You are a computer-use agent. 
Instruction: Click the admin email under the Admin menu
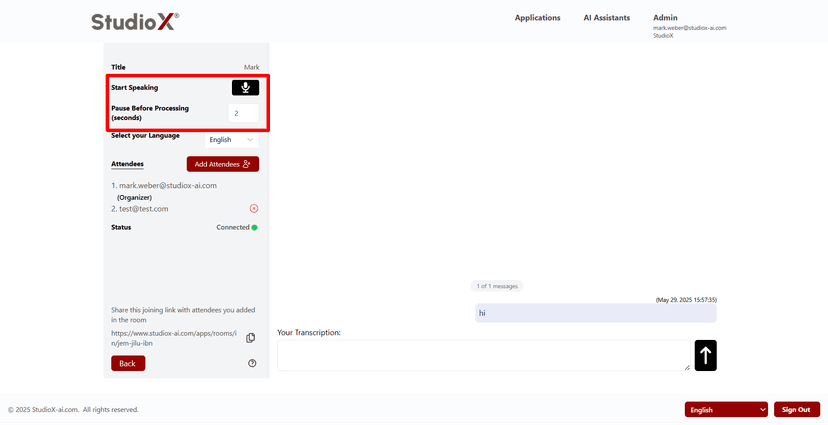690,28
